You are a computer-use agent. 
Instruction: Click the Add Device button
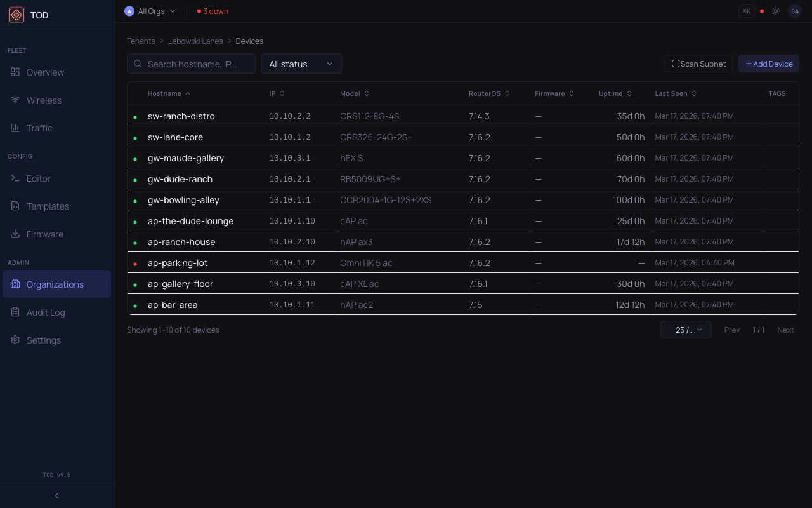point(768,63)
